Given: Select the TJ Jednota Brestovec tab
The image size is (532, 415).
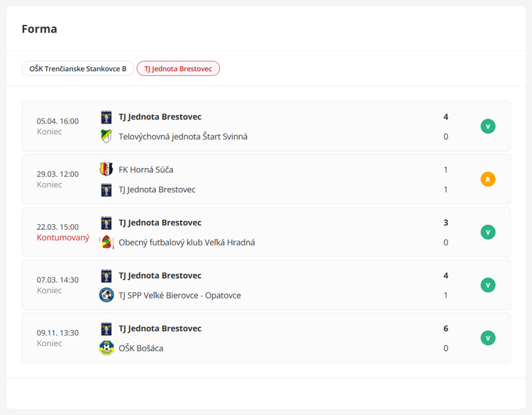Looking at the screenshot, I should pos(178,69).
